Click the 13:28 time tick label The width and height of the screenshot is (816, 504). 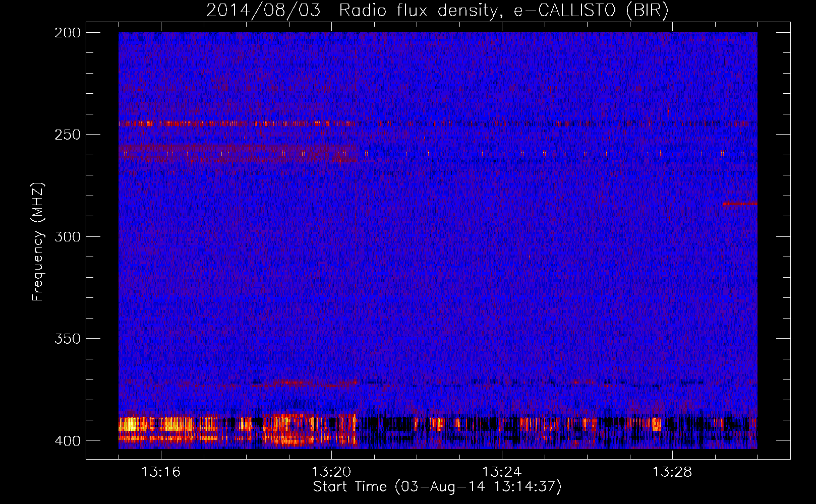[672, 472]
